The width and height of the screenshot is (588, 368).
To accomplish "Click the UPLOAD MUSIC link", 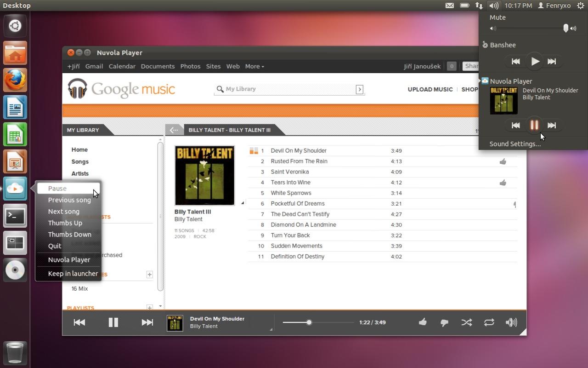I will click(430, 89).
